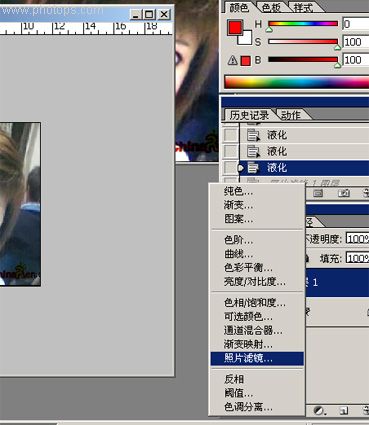This screenshot has height=425, width=369.
Task: Toggle history brush source for second 液化 state
Action: (x=230, y=151)
